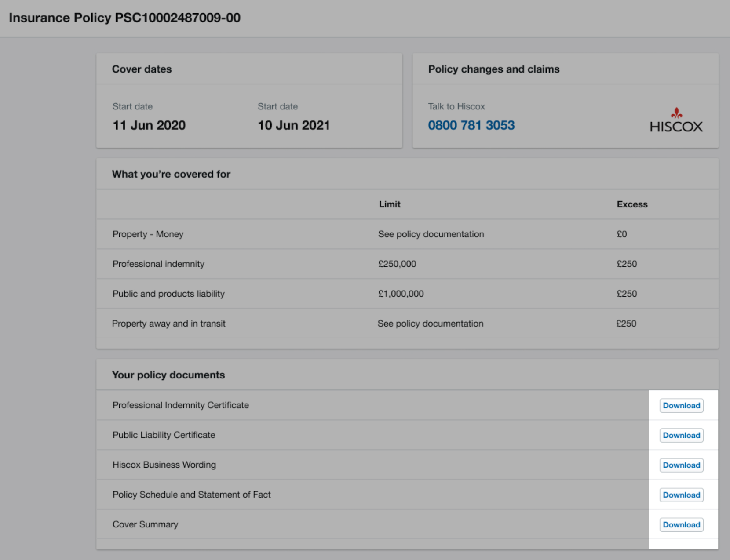This screenshot has width=730, height=560.
Task: Click the Cover dates panel header
Action: (142, 69)
